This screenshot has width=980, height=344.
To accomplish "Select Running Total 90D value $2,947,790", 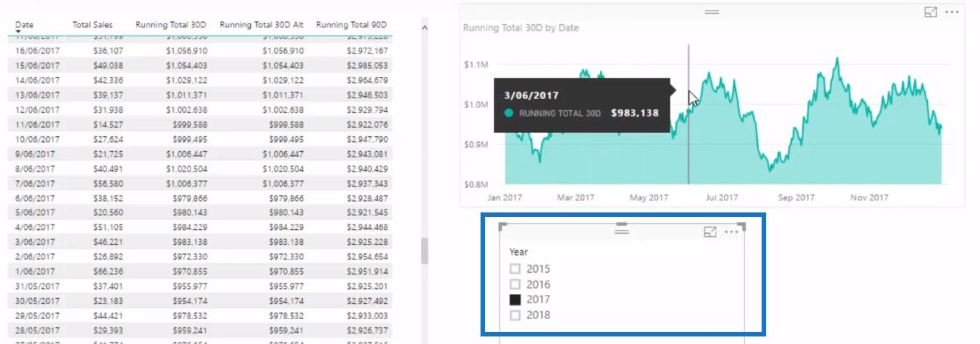I will (x=366, y=139).
